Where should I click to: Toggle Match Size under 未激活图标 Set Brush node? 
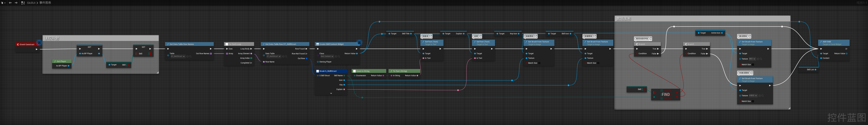coord(753,101)
